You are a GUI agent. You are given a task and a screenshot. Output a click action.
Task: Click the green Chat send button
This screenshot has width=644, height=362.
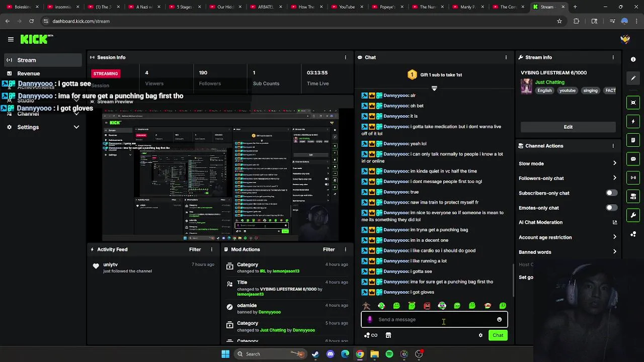click(x=498, y=335)
